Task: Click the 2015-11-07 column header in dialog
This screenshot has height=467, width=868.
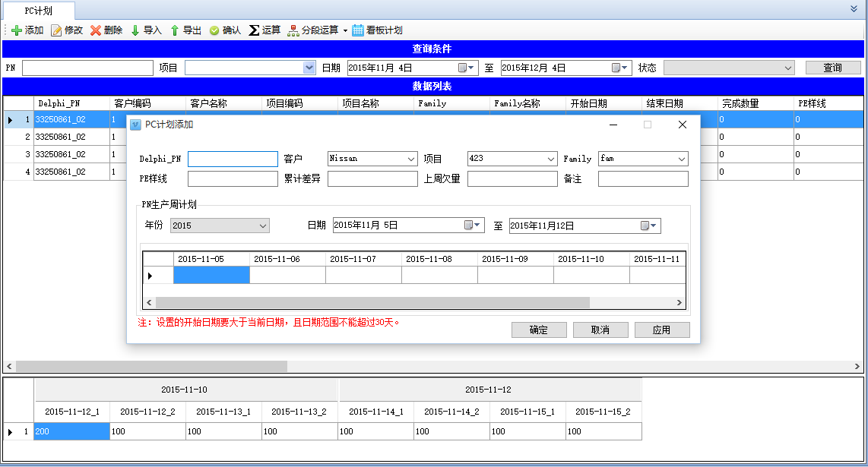Action: 364,259
